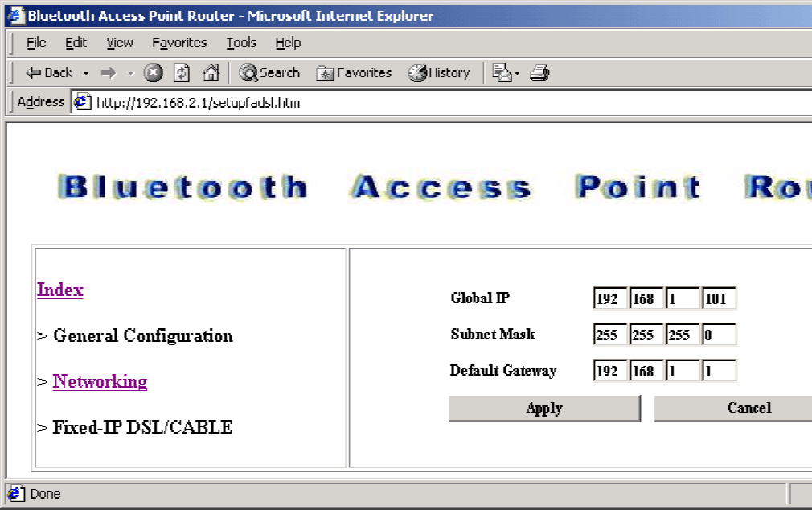Click the Index link
The width and height of the screenshot is (812, 510).
coord(60,290)
